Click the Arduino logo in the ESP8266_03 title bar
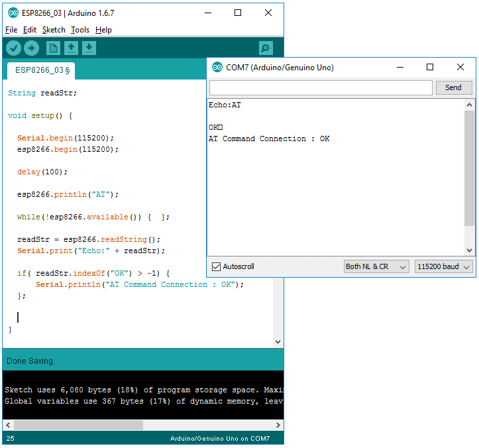Viewport: 479px width, 448px height. click(13, 13)
